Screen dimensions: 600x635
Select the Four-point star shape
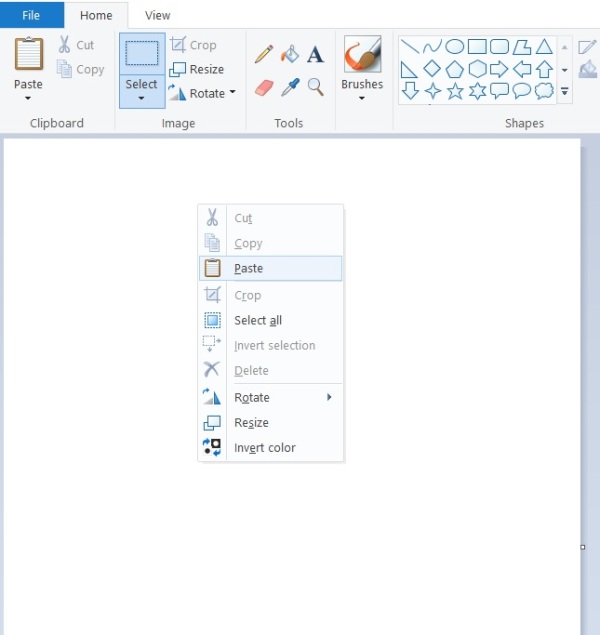pyautogui.click(x=433, y=91)
